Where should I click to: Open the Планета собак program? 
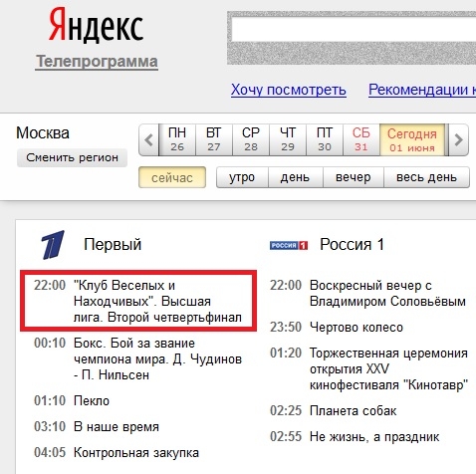(353, 411)
